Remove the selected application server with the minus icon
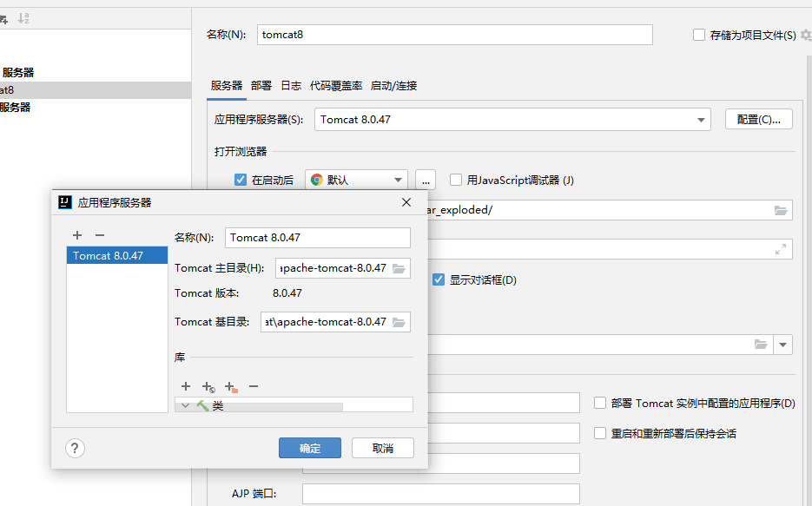812x506 pixels. 100,235
